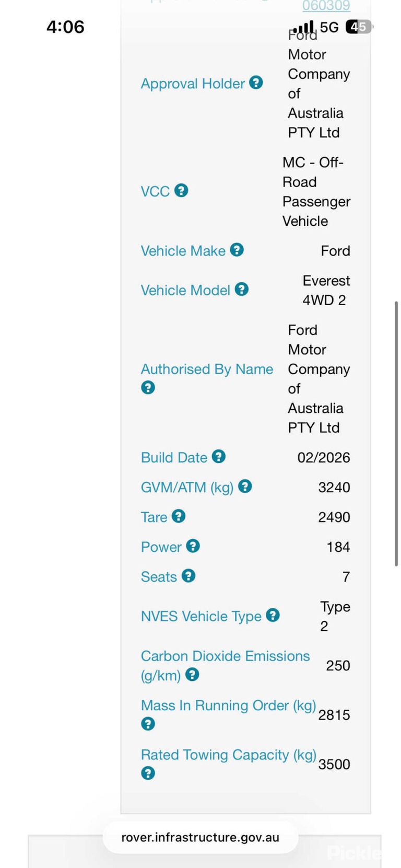Select the model value Everest 4WD 2

click(326, 290)
